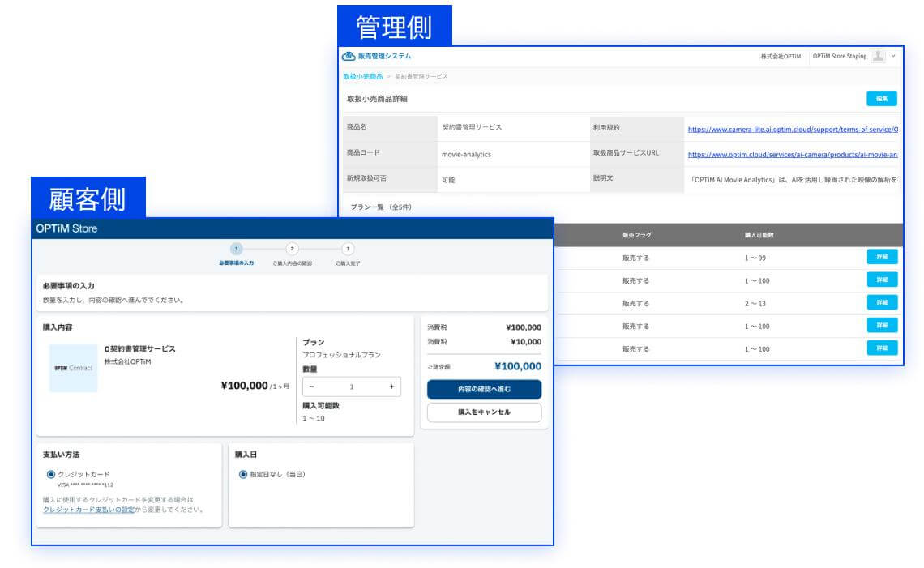Click the ¥100,000 /1ヶ月 price text
Image resolution: width=924 pixels, height=568 pixels.
point(255,386)
